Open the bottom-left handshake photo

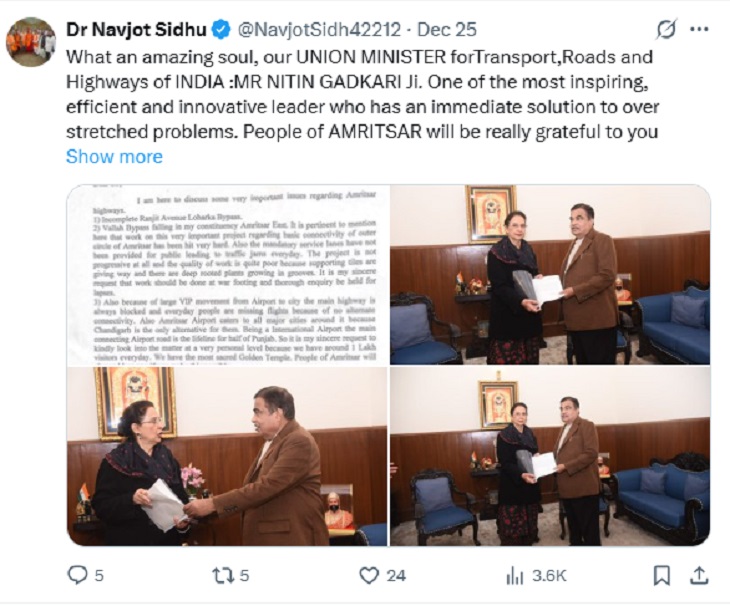228,456
